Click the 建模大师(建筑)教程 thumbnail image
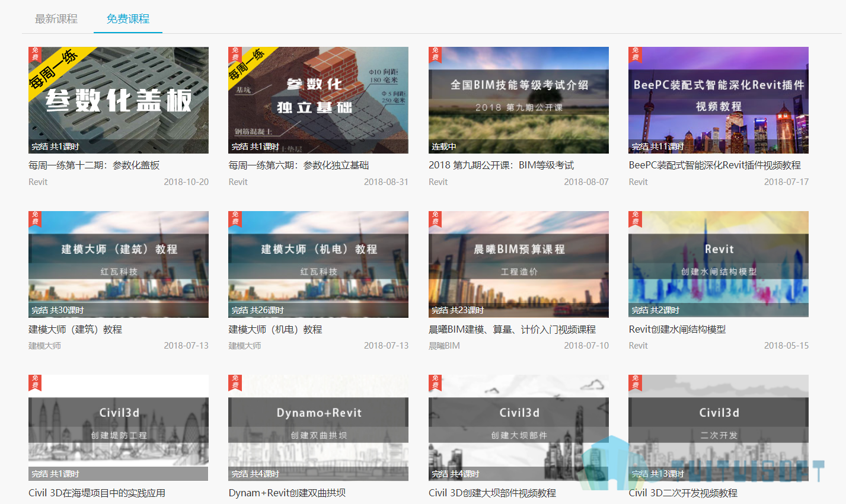The width and height of the screenshot is (846, 504). (x=119, y=264)
